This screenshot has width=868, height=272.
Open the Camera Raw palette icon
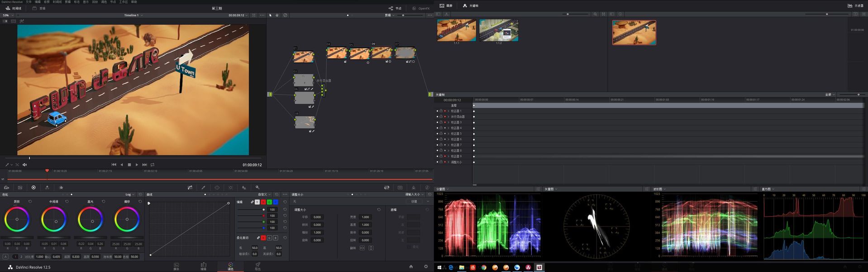point(6,187)
